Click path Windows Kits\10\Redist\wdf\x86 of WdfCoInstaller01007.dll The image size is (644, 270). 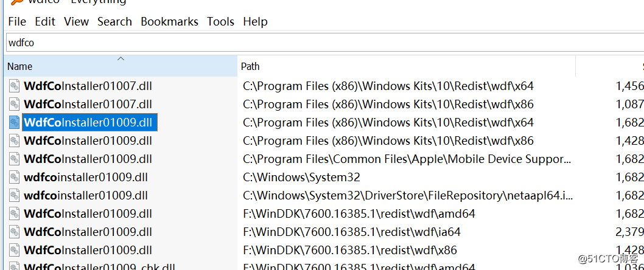388,104
